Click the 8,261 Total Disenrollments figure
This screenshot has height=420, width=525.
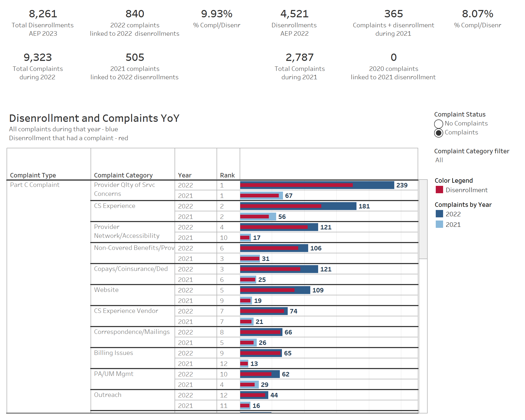43,14
